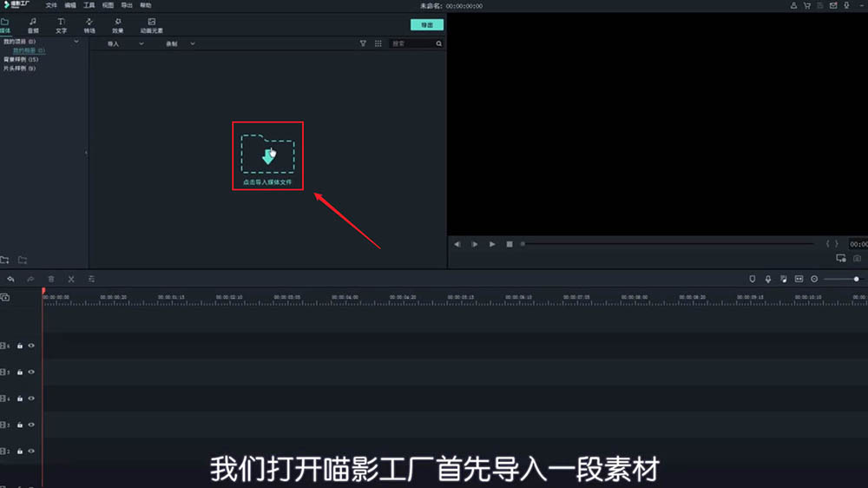
Task: Click the adjust sliders edit icon
Action: pos(91,280)
